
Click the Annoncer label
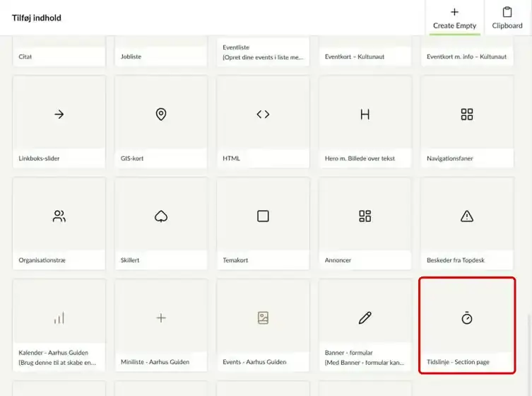[x=338, y=260]
